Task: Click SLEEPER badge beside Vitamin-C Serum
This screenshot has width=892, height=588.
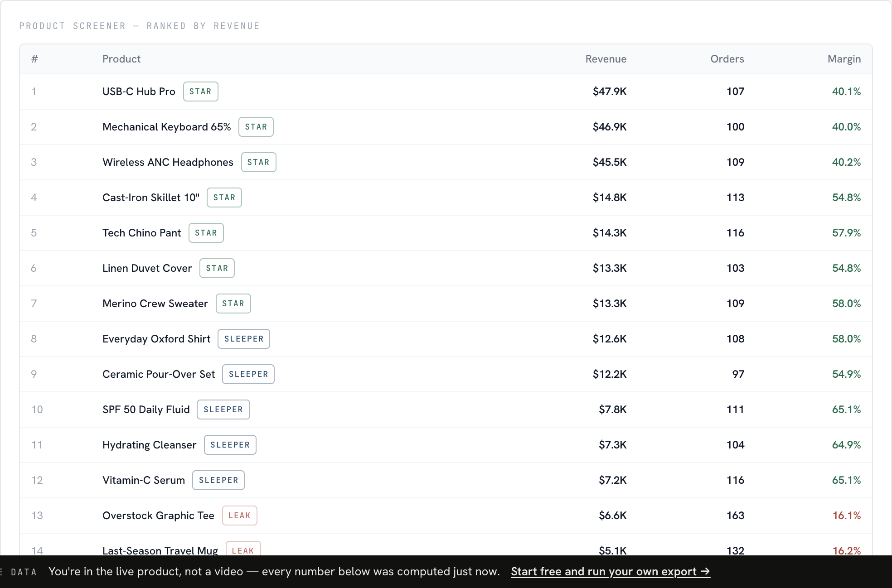Action: [218, 480]
